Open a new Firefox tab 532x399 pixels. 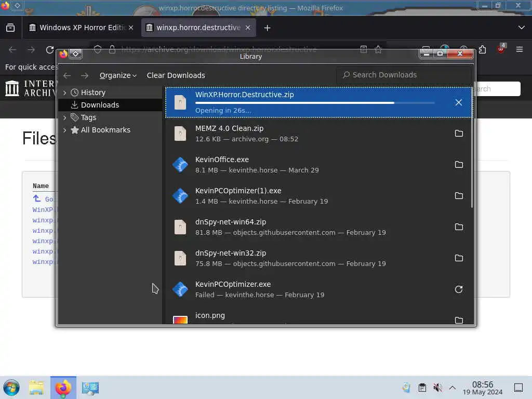coord(268,28)
